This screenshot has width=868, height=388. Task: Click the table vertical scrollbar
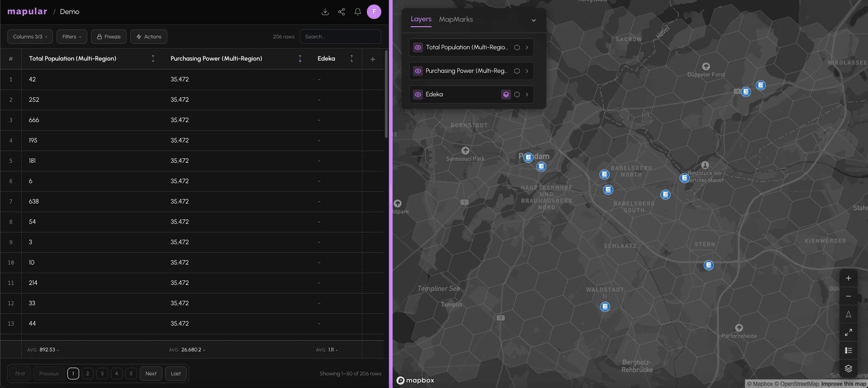386,94
